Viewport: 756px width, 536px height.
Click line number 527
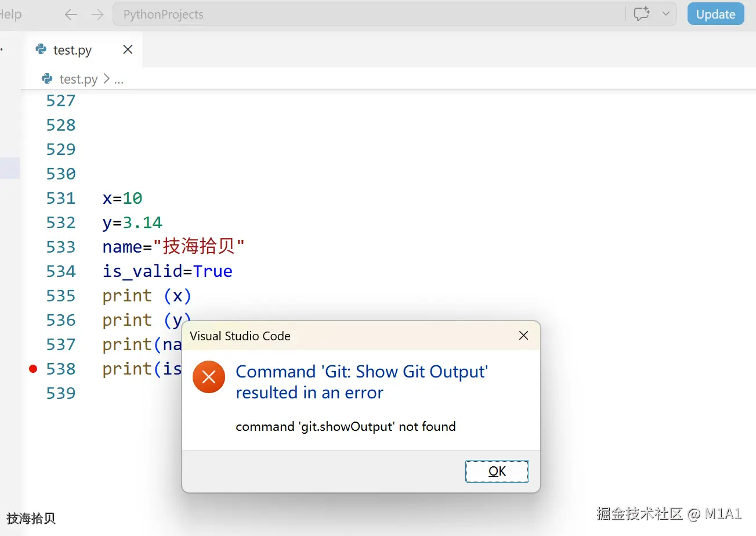point(61,101)
